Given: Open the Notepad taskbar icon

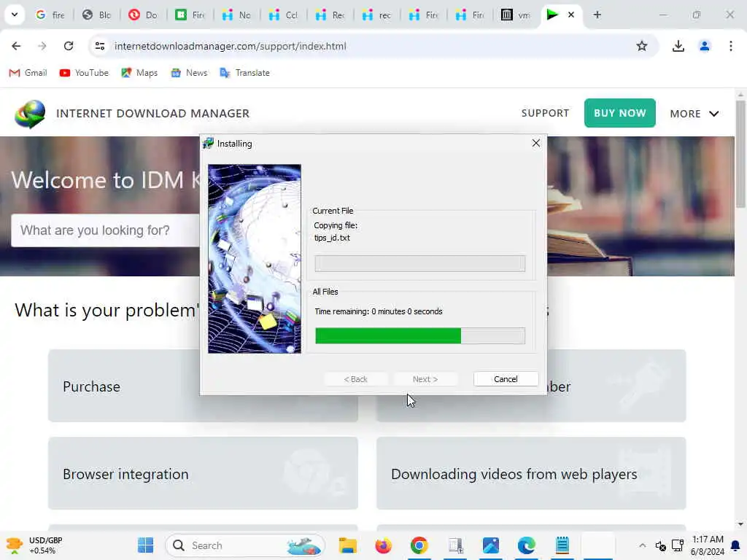Looking at the screenshot, I should (x=562, y=545).
